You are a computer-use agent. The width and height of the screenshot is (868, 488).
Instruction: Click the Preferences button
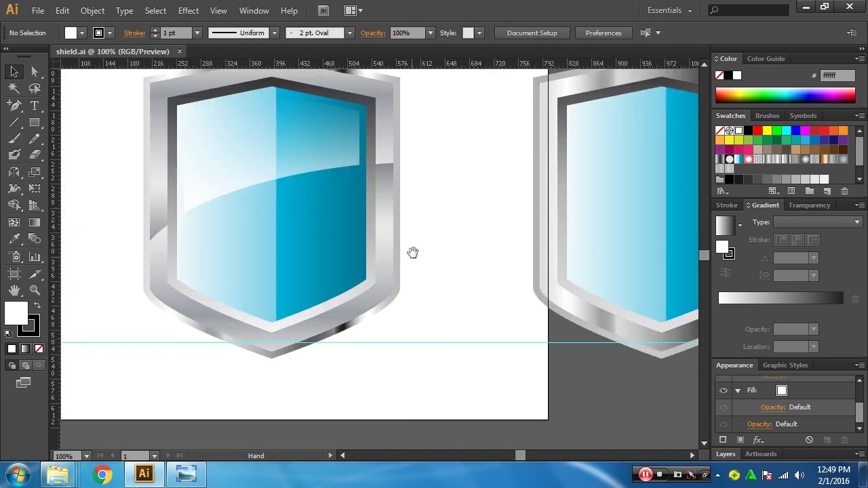pos(603,33)
